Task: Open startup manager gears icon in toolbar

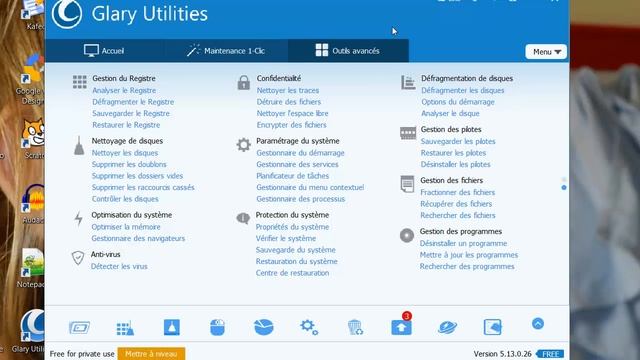Action: point(309,327)
